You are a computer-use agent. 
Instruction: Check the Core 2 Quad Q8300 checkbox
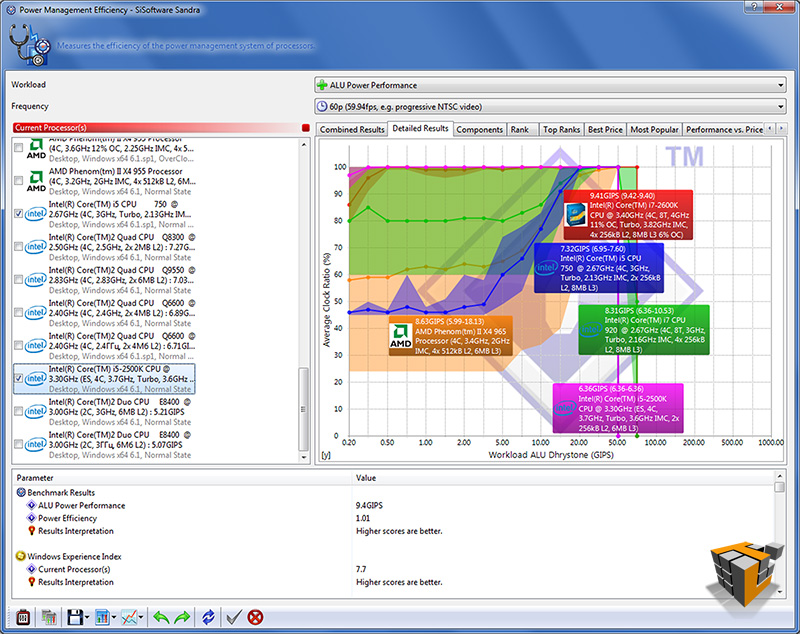19,247
